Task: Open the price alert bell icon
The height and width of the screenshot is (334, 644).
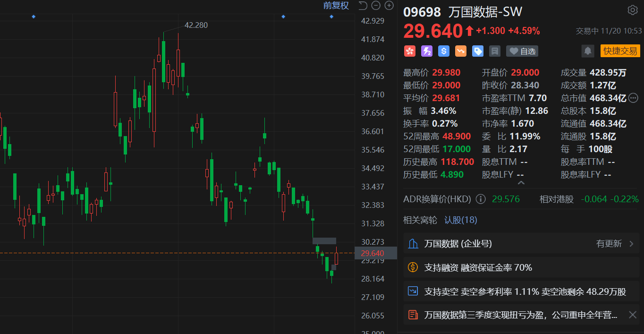Action: click(x=588, y=51)
